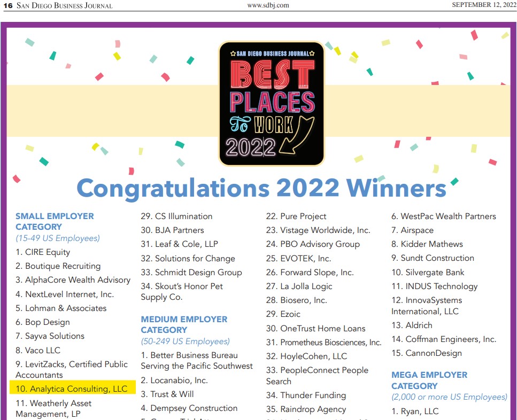Viewport: 517px width, 420px height.
Task: Select the (50-249 US Employees) subtitle
Action: [186, 341]
